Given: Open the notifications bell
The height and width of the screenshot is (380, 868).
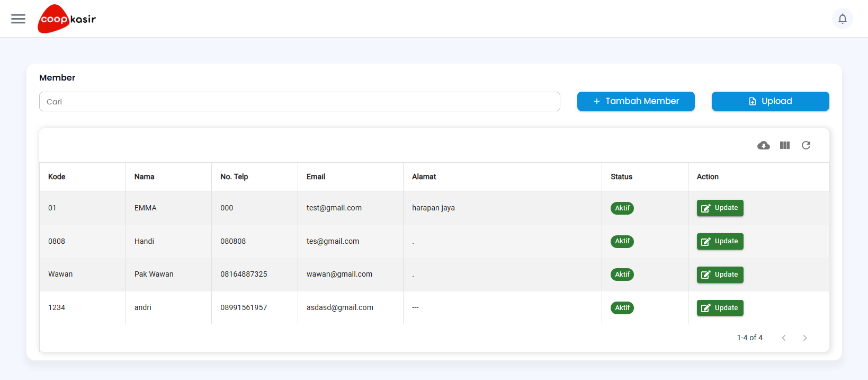Looking at the screenshot, I should point(842,19).
